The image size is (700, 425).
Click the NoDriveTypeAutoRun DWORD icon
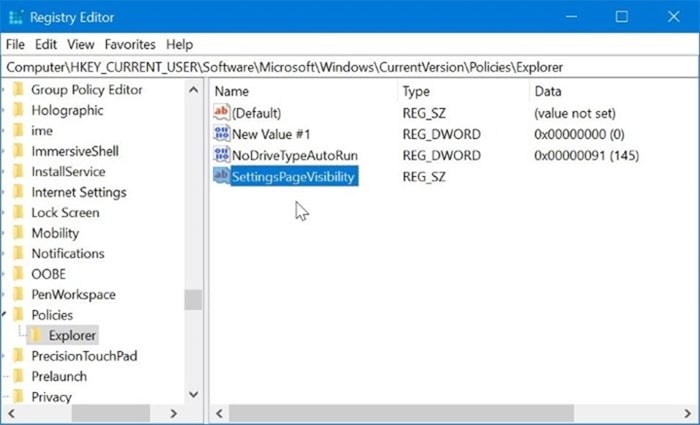(221, 155)
